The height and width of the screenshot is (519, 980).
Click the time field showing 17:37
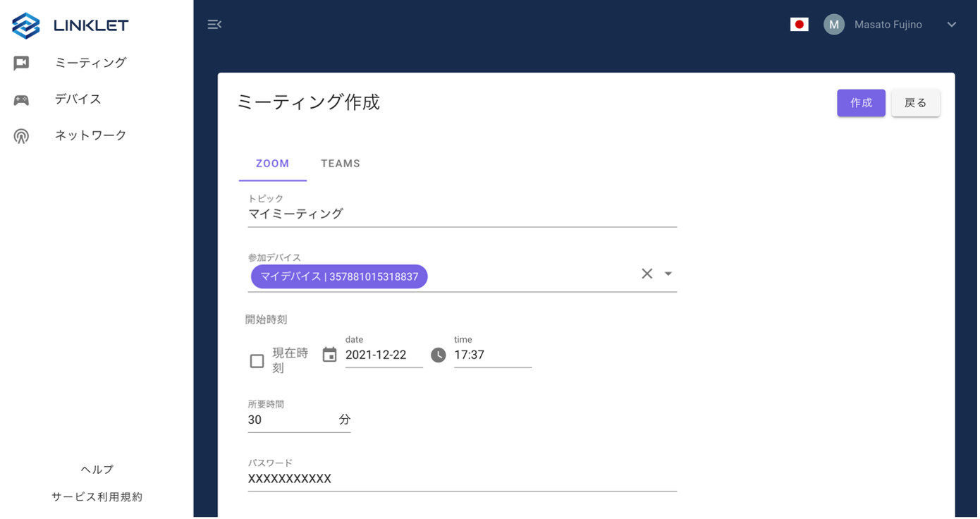[x=493, y=355]
